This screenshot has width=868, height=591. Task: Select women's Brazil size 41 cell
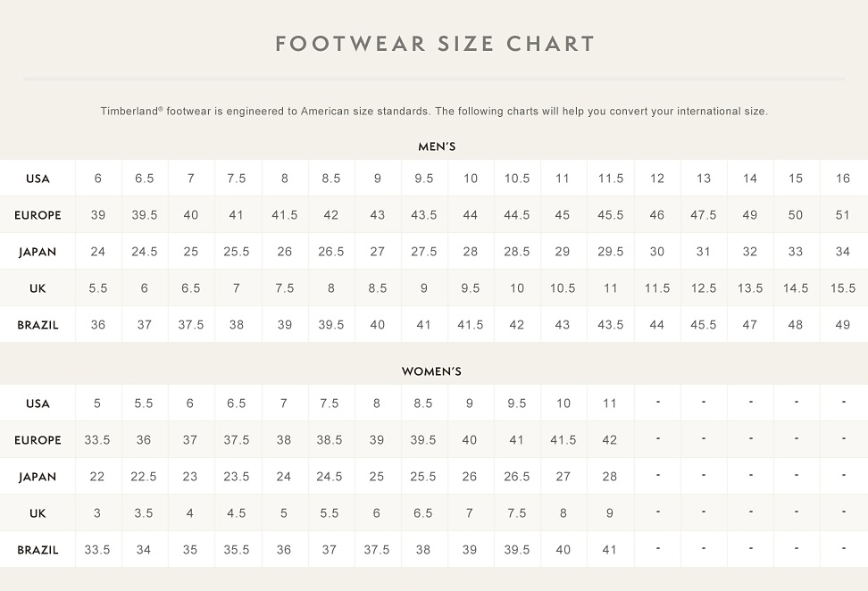(x=609, y=550)
